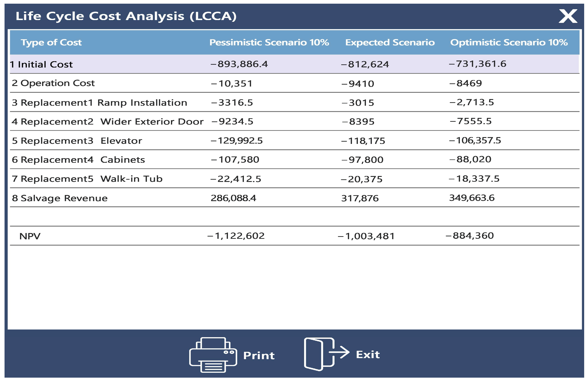The width and height of the screenshot is (588, 382).
Task: Close the LCCA window with X
Action: [x=568, y=17]
